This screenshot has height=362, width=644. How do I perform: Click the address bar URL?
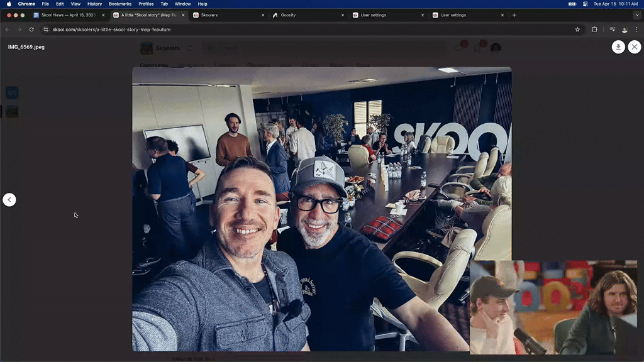[x=111, y=30]
